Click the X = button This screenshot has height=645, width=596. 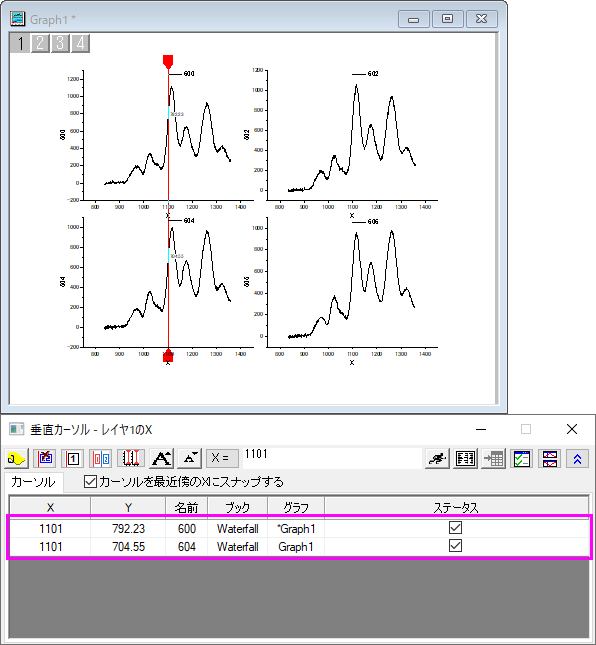click(222, 458)
